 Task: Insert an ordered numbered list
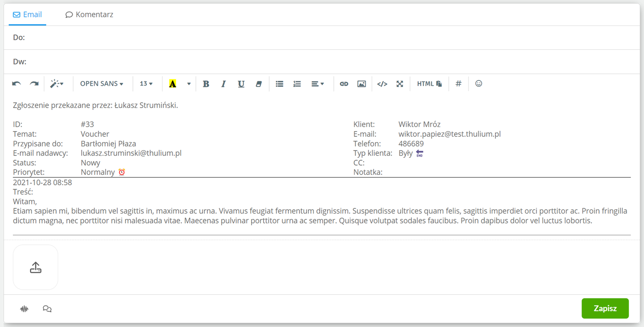[297, 84]
